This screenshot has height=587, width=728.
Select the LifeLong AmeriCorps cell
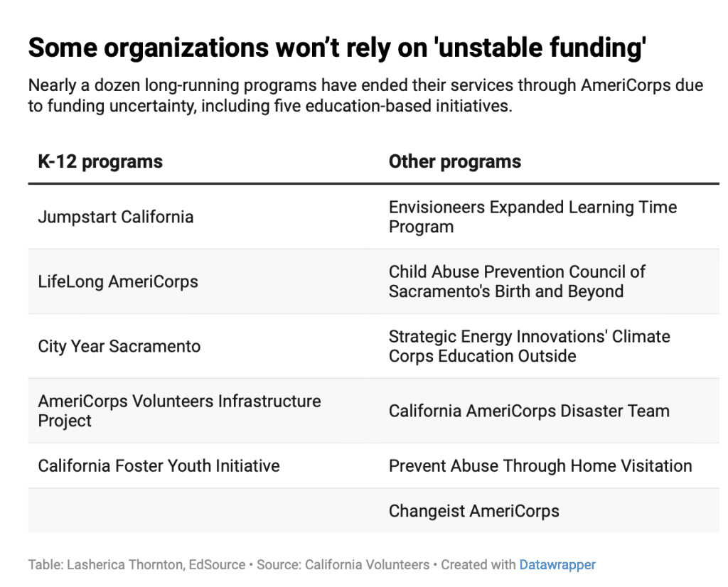118,281
